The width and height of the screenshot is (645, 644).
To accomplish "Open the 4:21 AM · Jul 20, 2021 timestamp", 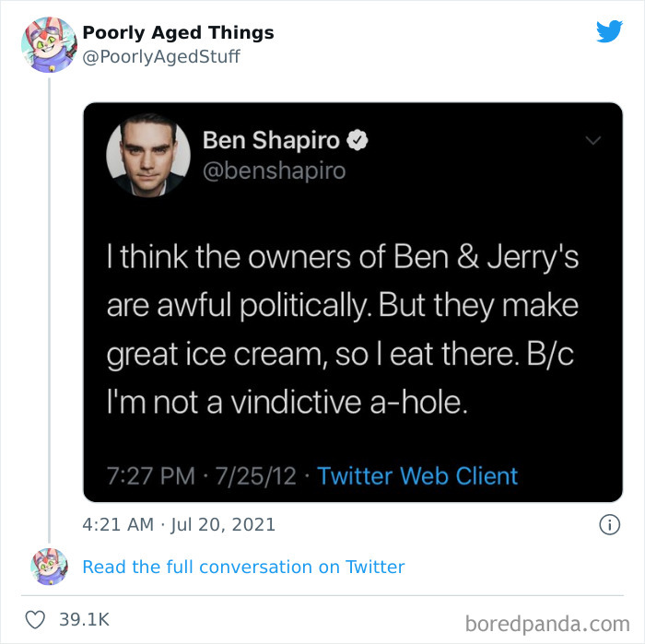I will [179, 525].
